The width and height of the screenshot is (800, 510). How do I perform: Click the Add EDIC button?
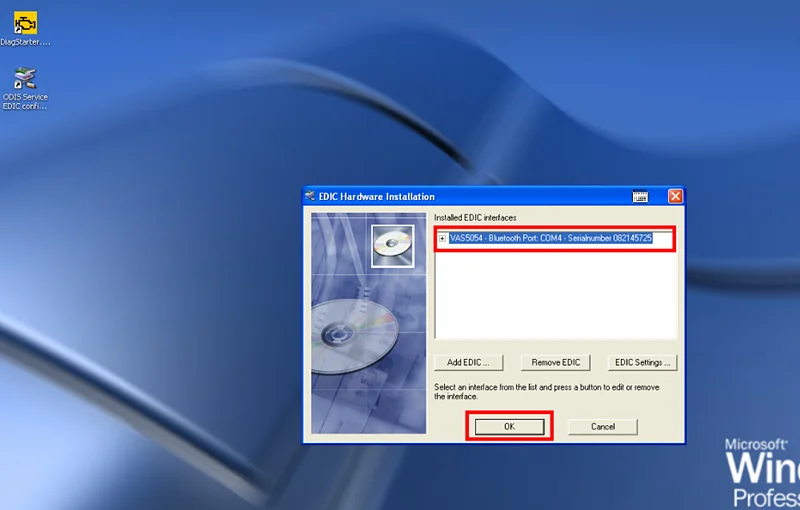(468, 363)
